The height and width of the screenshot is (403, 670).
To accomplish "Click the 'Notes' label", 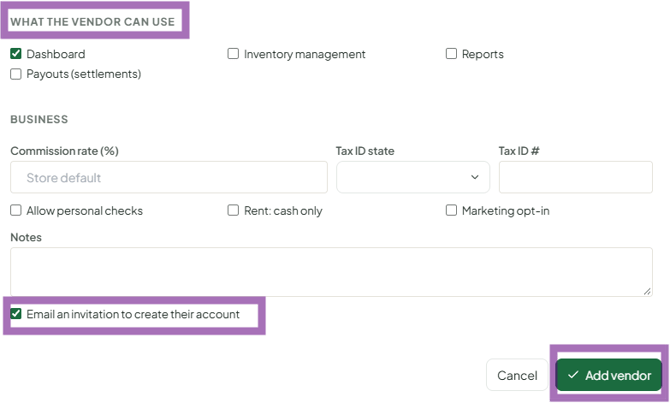I will (26, 237).
